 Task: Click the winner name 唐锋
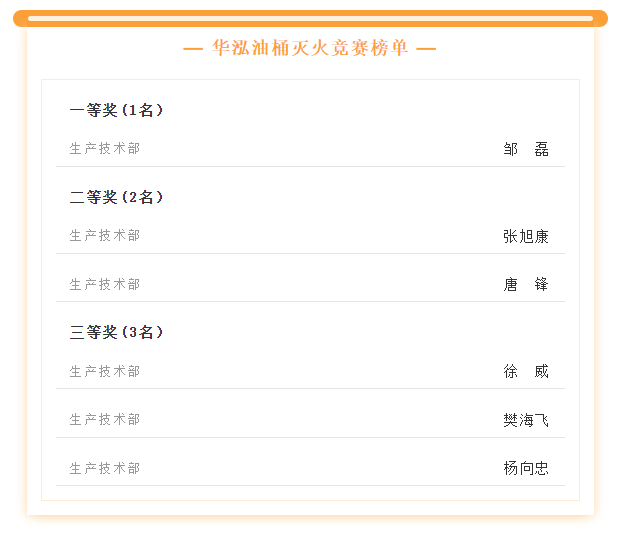click(526, 284)
